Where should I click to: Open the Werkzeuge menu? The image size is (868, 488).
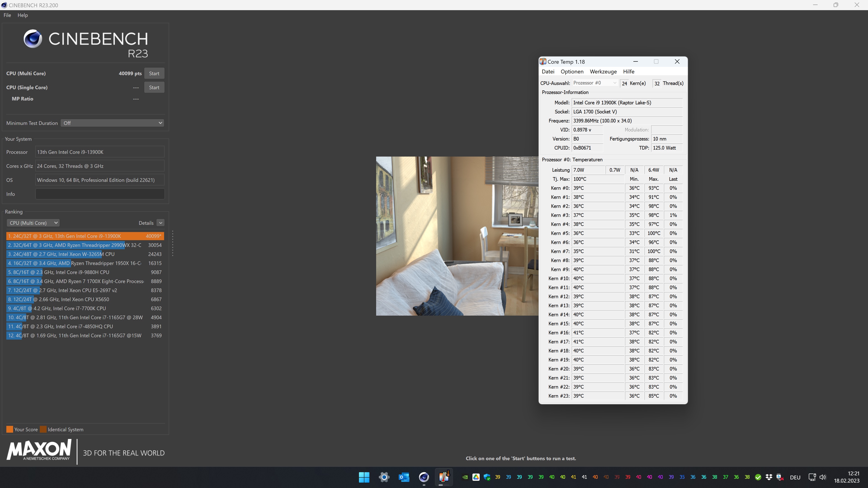tap(603, 71)
